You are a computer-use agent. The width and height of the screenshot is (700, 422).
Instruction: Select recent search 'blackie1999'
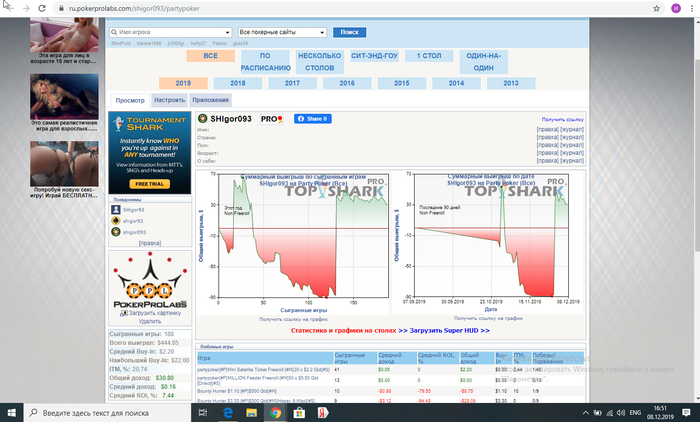[149, 43]
